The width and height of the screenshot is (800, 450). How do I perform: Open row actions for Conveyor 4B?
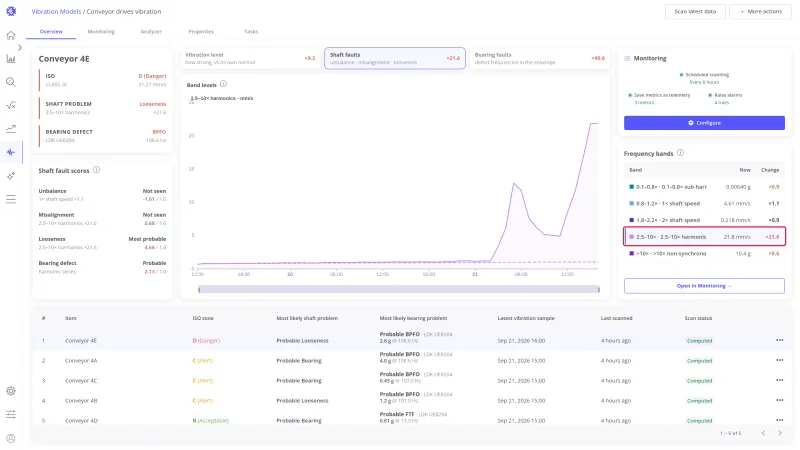[x=779, y=401]
